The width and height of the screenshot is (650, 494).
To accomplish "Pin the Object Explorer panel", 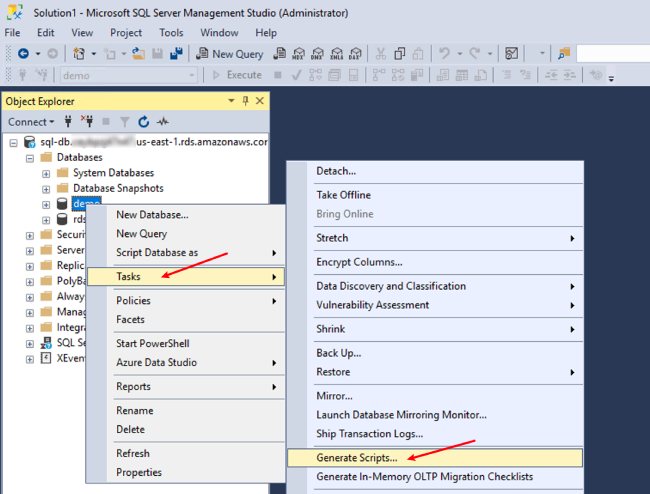I will point(245,101).
